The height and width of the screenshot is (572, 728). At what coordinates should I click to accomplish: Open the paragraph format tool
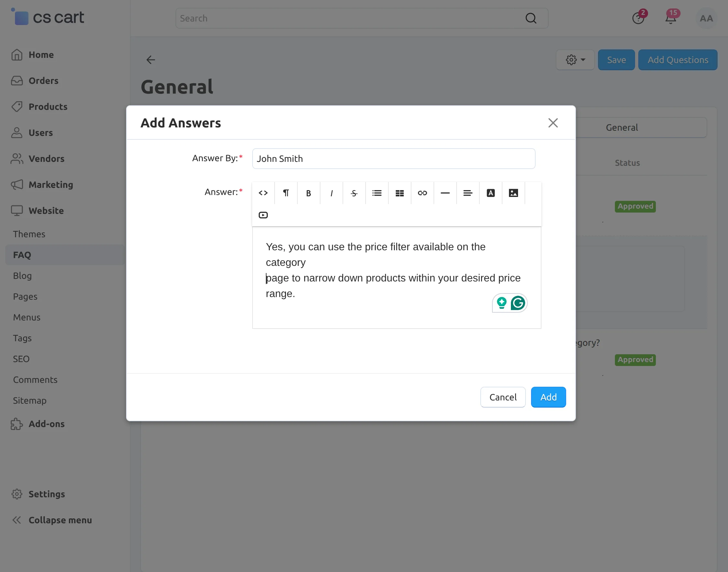pos(286,193)
